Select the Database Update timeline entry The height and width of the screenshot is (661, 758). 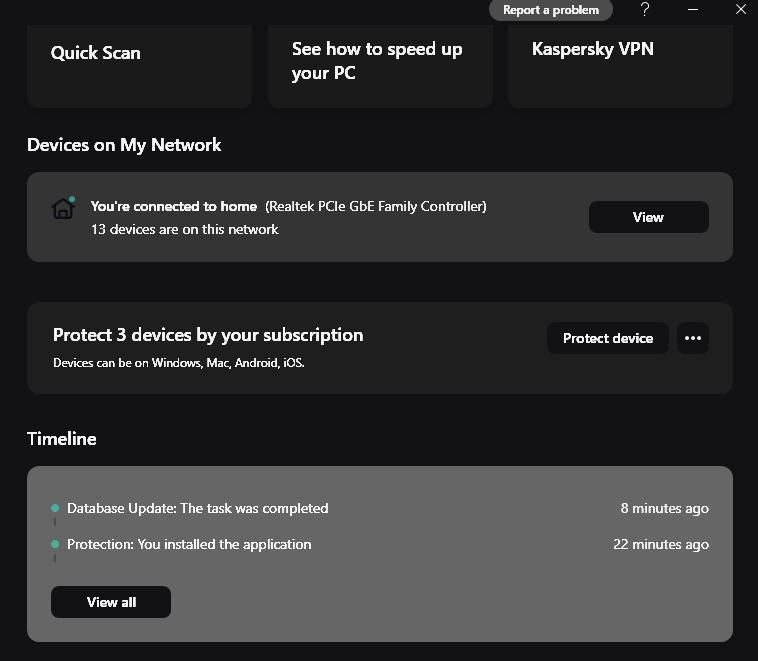(197, 508)
